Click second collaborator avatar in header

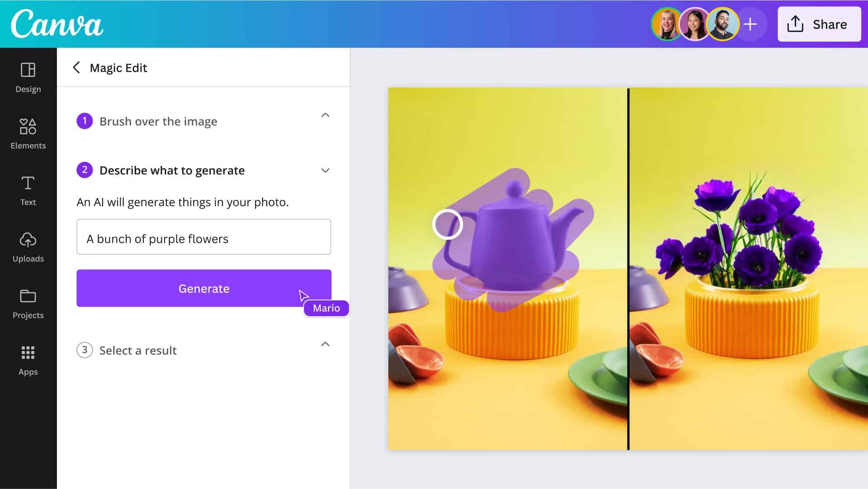693,24
